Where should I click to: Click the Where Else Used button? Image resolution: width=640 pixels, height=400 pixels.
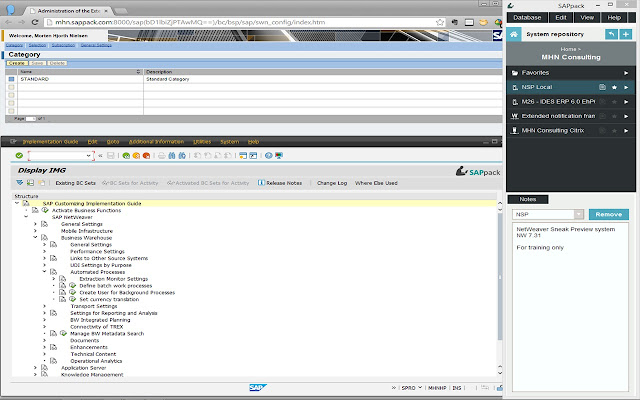point(376,183)
